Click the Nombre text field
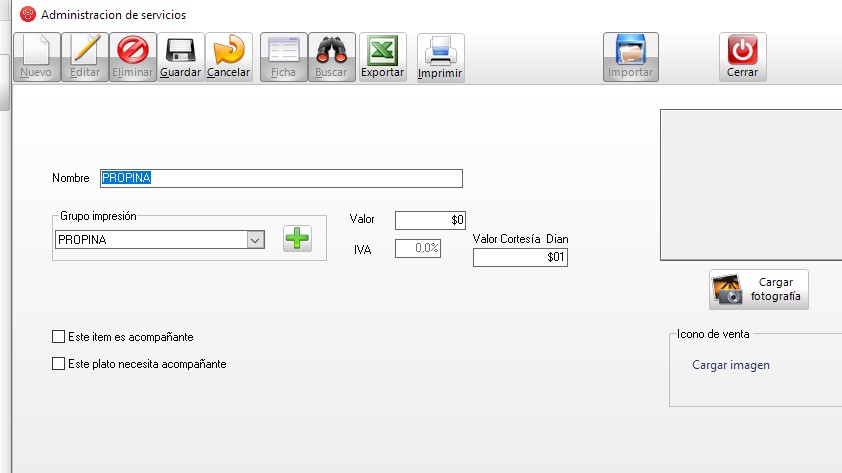 click(281, 178)
